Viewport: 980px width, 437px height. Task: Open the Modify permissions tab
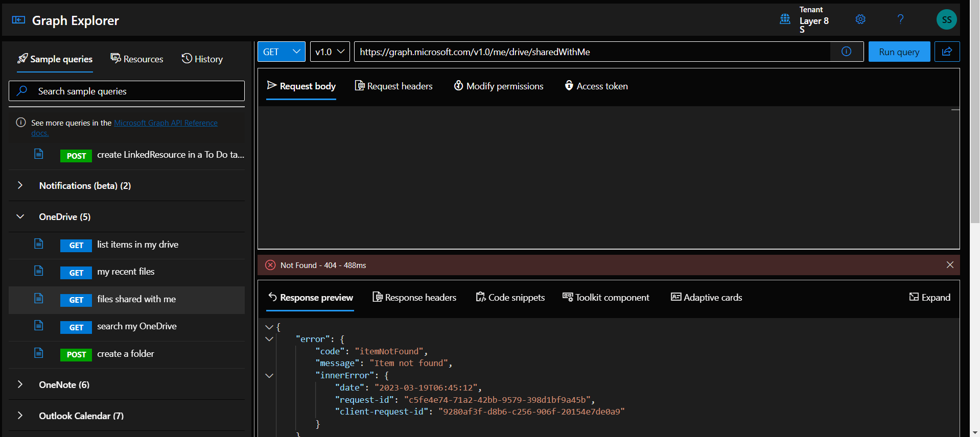[x=499, y=86]
